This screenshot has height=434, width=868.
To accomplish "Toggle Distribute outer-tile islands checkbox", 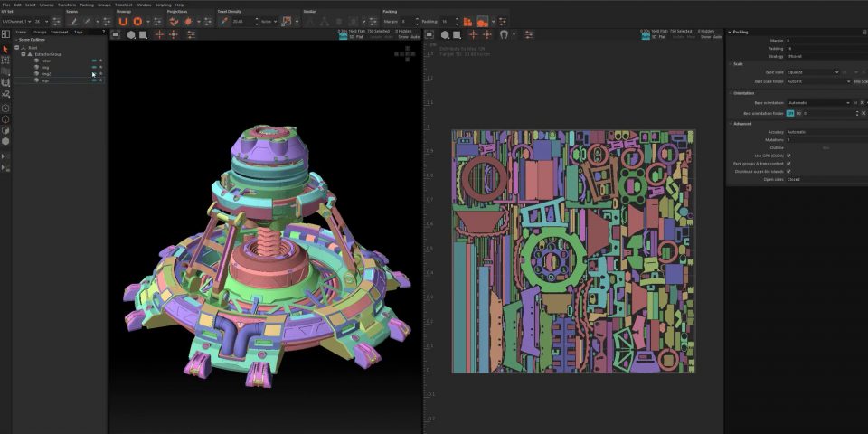I will [x=788, y=171].
